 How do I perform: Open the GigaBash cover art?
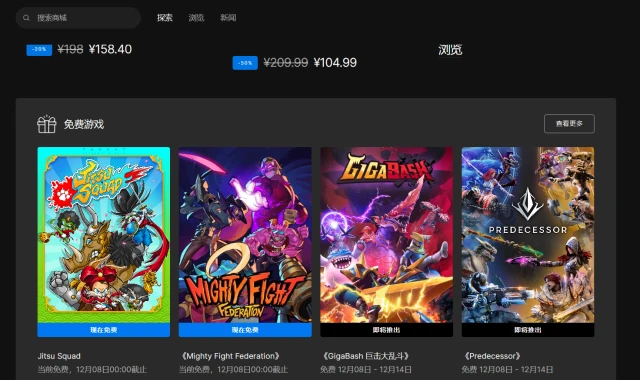coord(387,235)
